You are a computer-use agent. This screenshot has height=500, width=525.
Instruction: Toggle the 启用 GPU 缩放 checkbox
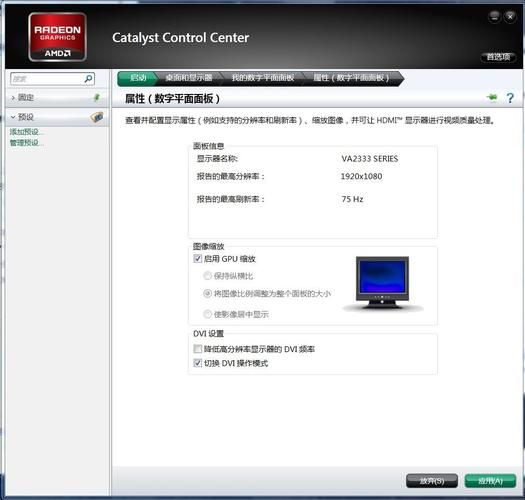coord(198,259)
